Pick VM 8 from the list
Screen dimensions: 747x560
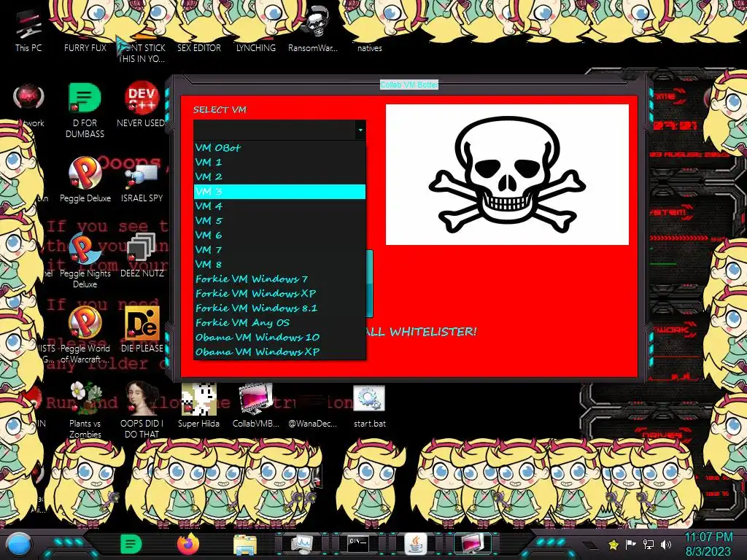point(279,264)
